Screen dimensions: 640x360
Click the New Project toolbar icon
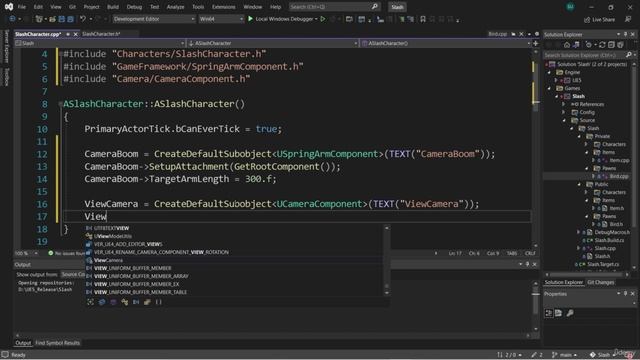click(39, 19)
